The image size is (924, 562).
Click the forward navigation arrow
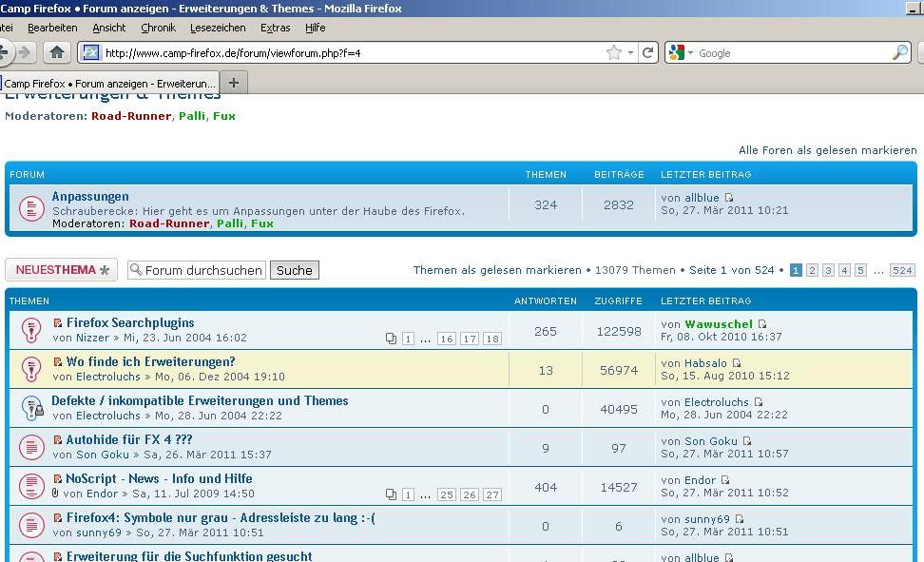point(25,52)
